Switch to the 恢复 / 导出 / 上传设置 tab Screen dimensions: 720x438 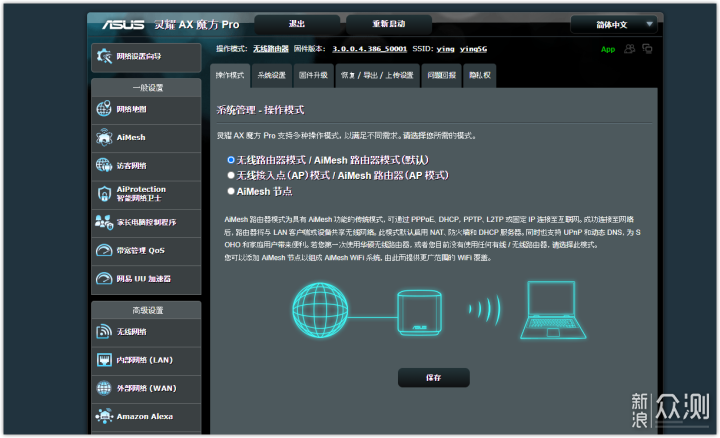click(x=377, y=75)
